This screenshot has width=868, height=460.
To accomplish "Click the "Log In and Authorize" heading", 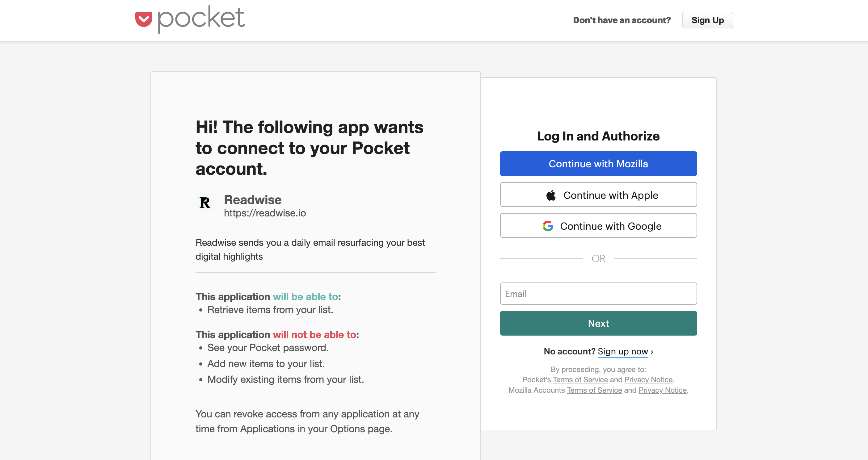I will 598,136.
